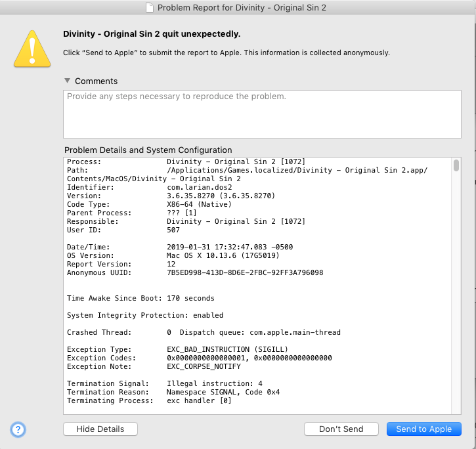Submit the report with Send to Apple
The height and width of the screenshot is (449, 476).
point(423,429)
